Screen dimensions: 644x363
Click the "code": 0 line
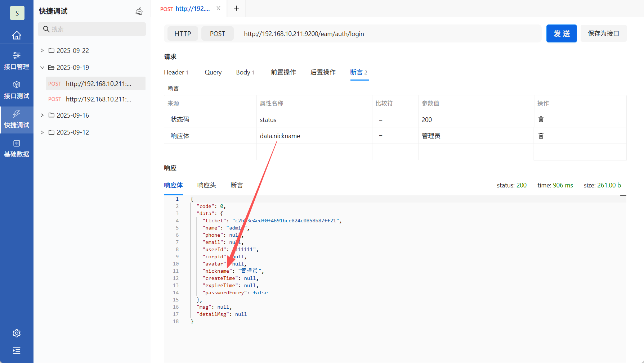pyautogui.click(x=211, y=206)
